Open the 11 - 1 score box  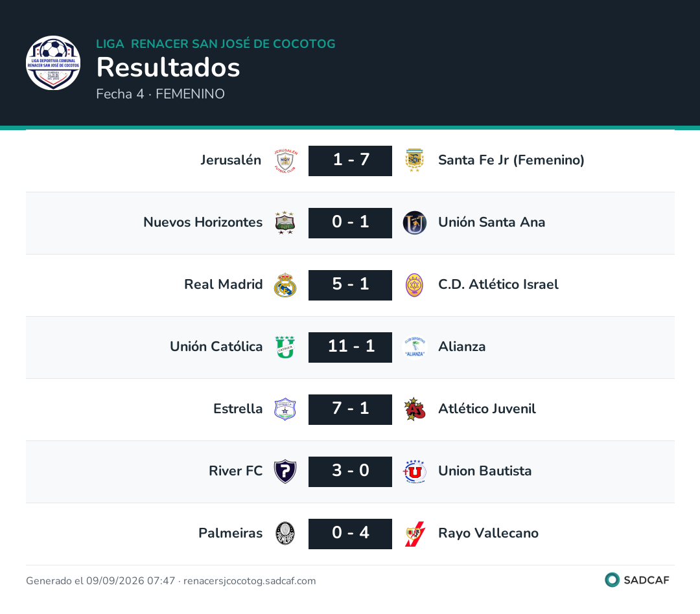pyautogui.click(x=350, y=347)
